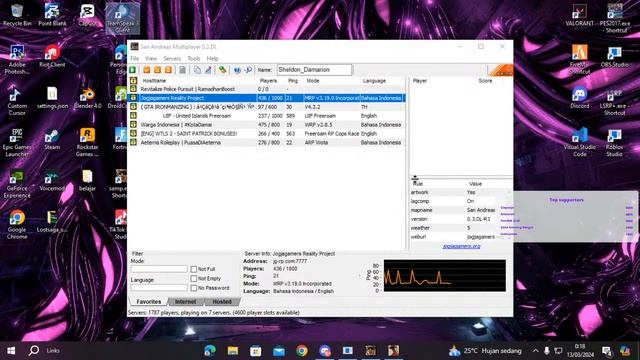This screenshot has height=360, width=640.
Task: Click the Server Properties pencil icon
Action: tap(208, 70)
